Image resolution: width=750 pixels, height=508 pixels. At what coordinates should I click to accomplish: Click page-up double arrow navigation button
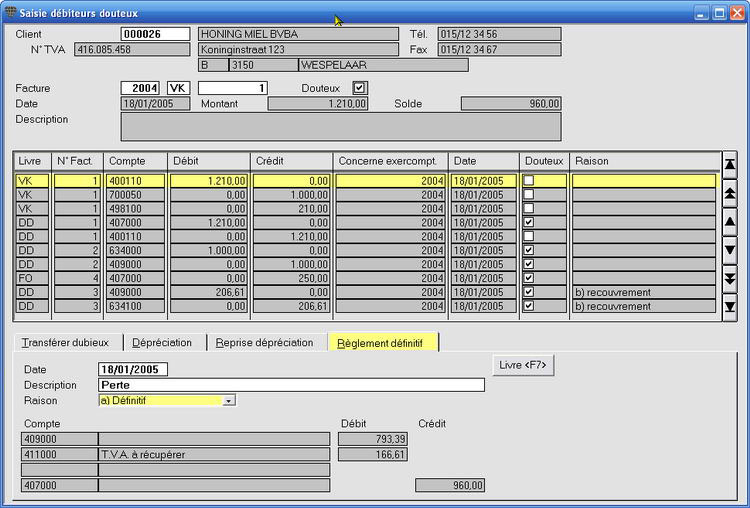[x=729, y=193]
